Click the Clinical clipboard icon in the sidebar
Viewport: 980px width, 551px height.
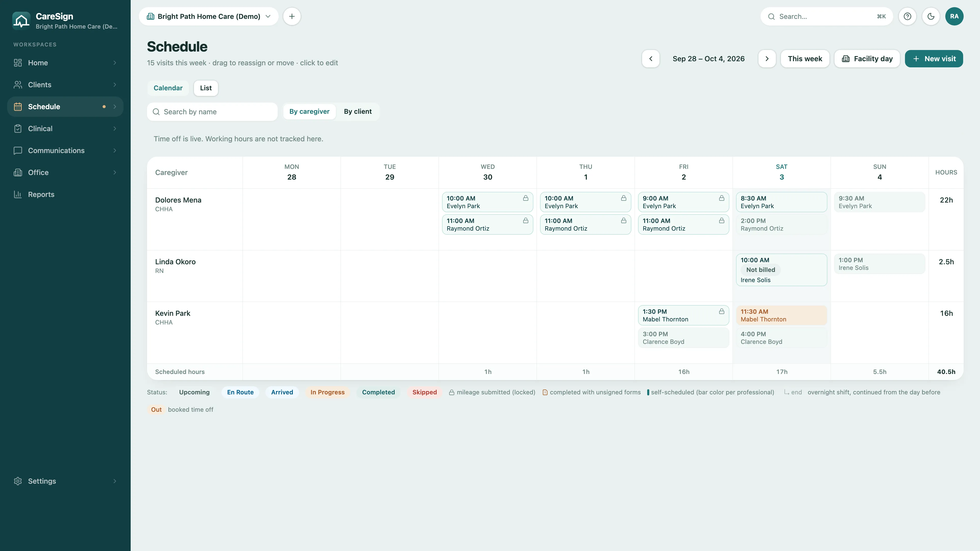(18, 129)
